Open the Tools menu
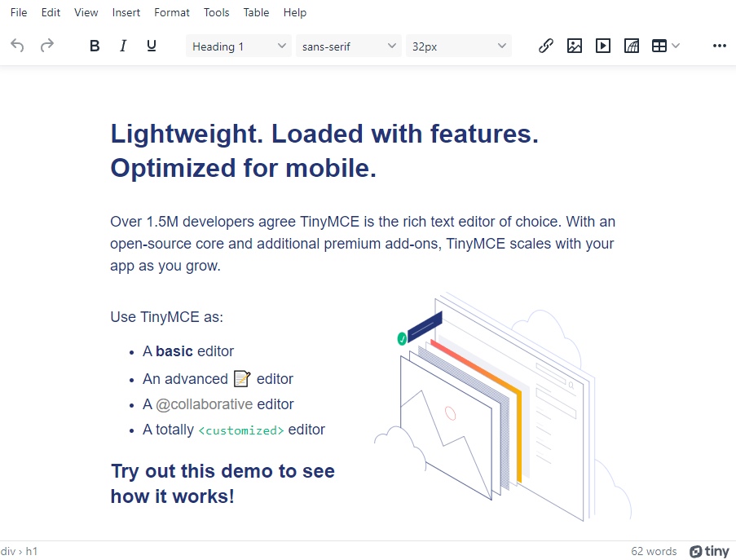Viewport: 736px width, 560px height. coord(216,13)
